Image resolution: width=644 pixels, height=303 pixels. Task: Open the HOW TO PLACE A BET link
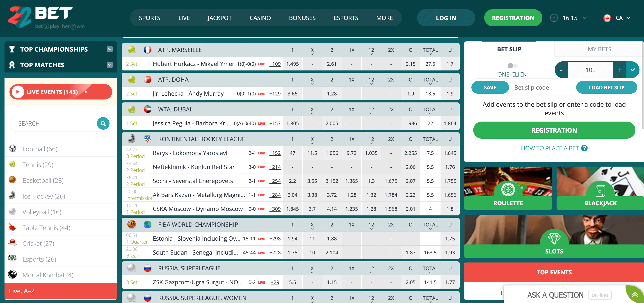click(550, 148)
